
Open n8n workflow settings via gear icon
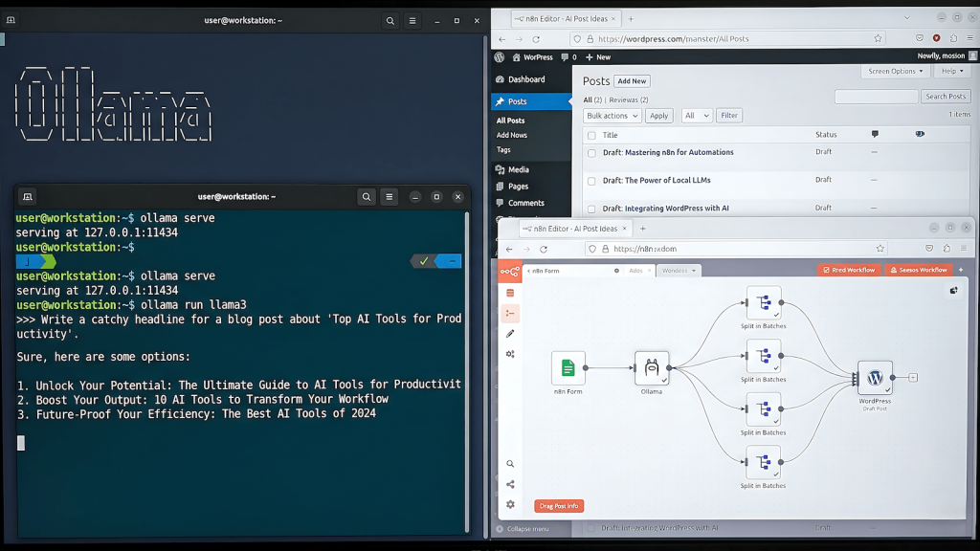coord(509,504)
